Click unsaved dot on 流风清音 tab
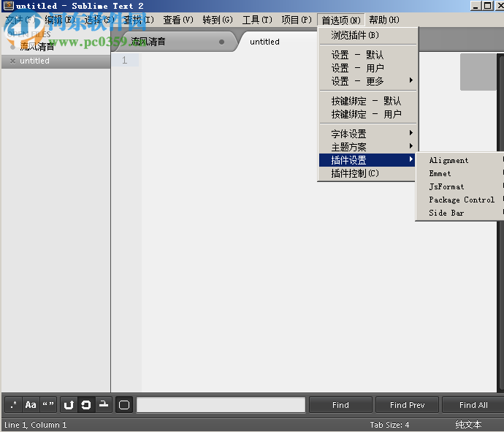 [221, 42]
